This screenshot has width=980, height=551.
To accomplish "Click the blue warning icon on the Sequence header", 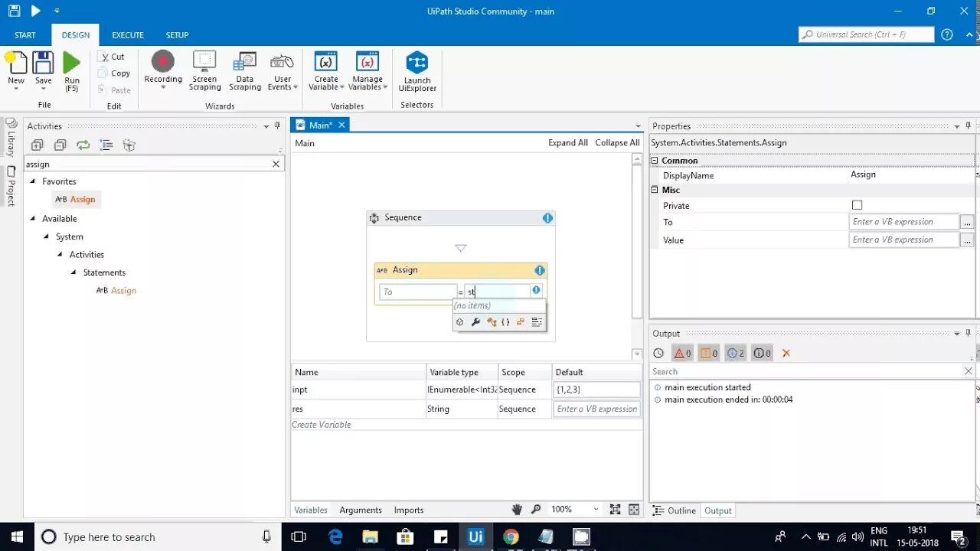I will click(x=547, y=218).
